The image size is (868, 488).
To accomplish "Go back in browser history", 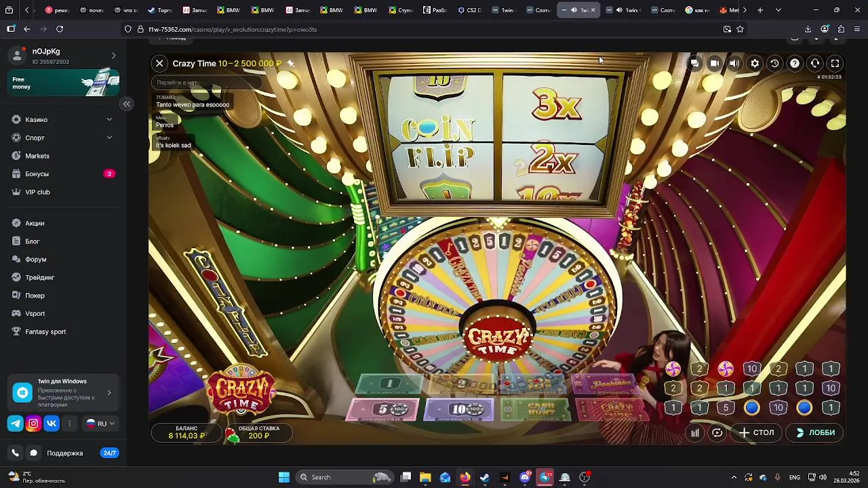I will (27, 29).
